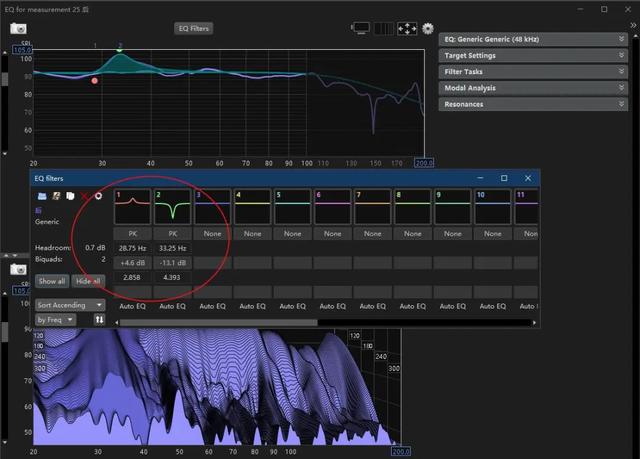Edit filter 1 frequency 28.75 Hz
This screenshot has width=640, height=459.
coord(133,248)
